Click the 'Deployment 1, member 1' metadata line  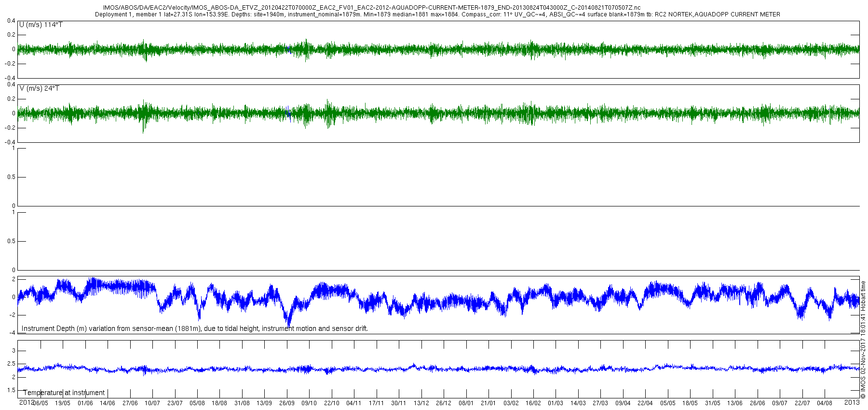[437, 14]
